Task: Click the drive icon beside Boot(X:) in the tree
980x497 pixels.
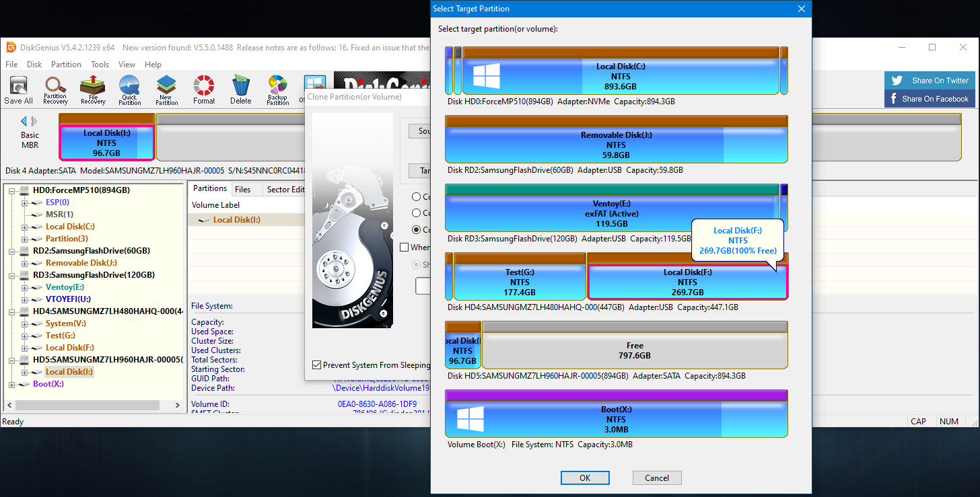Action: pos(25,384)
